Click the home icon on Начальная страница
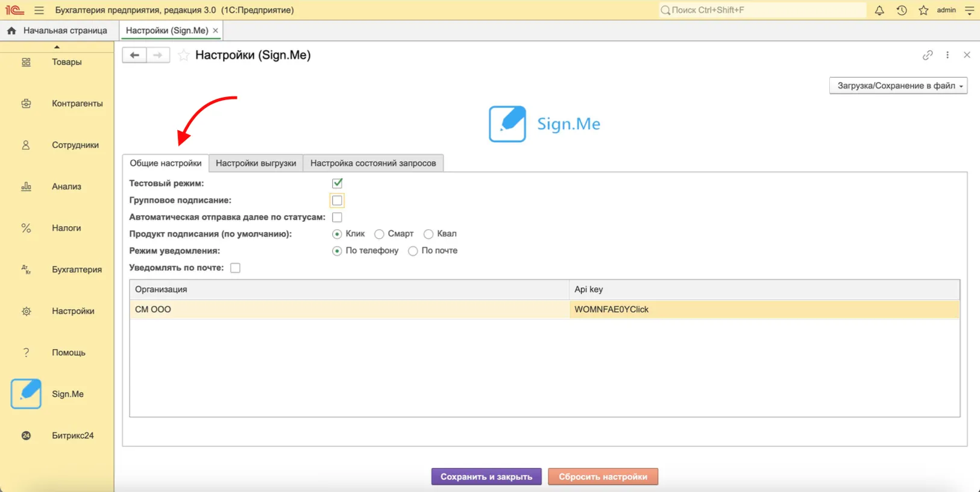 (11, 30)
